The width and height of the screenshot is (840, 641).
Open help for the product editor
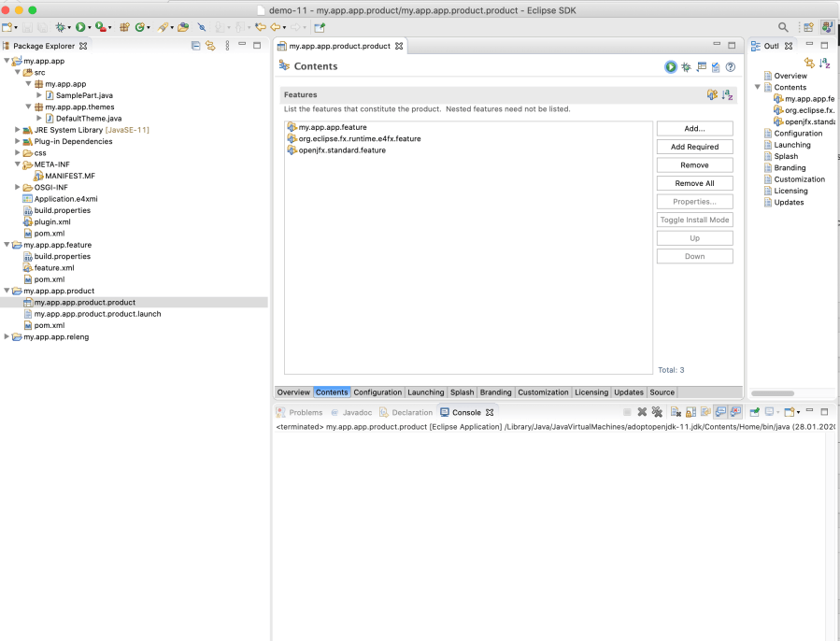tap(731, 66)
